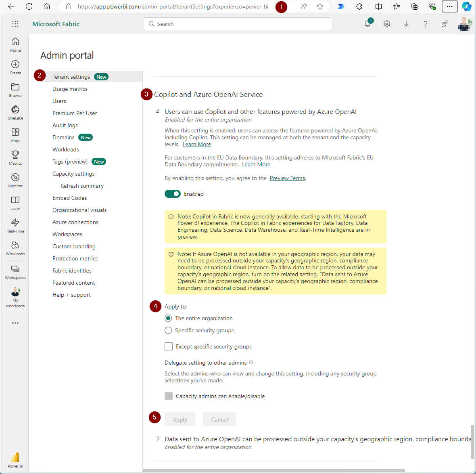The image size is (476, 474).
Task: Click Delegate setting info icon
Action: click(x=251, y=362)
